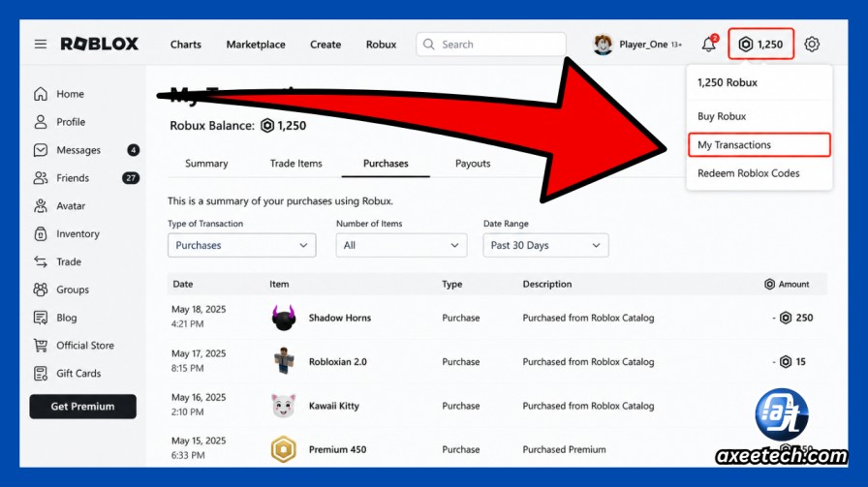Click the 15 amount for Robloxian 2.0

tap(800, 361)
